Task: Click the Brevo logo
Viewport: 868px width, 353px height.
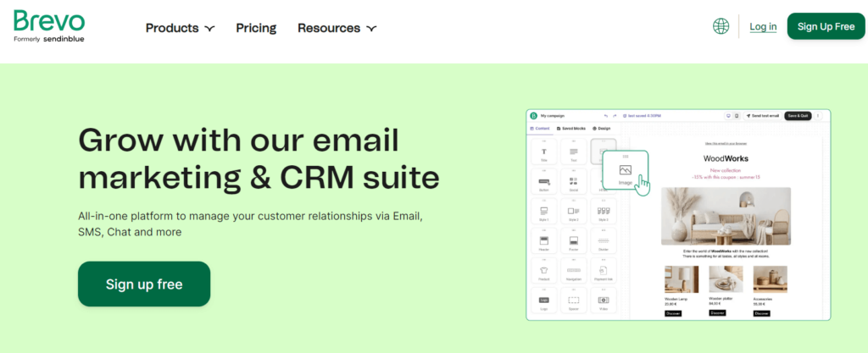Action: coord(49,26)
